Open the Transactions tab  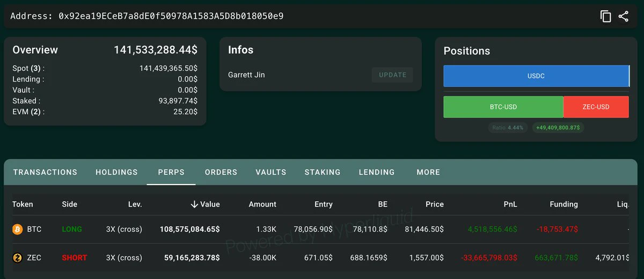pyautogui.click(x=45, y=172)
